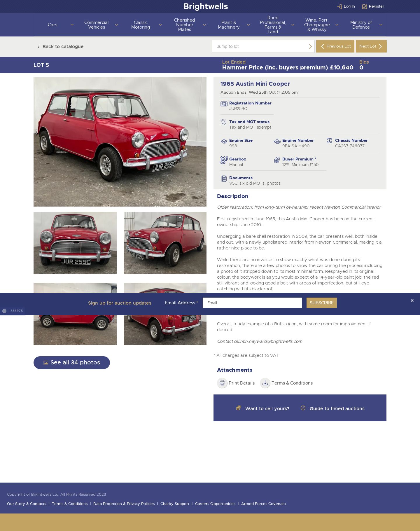This screenshot has width=420, height=531.
Task: Click the coins icon beside Want to sell yours
Action: click(239, 408)
